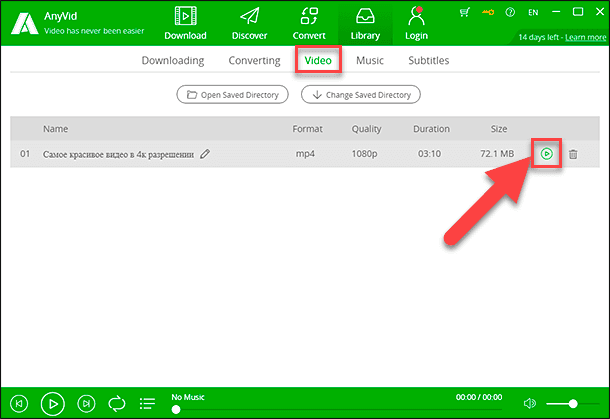Click the Quality column header
The width and height of the screenshot is (610, 419).
point(366,129)
